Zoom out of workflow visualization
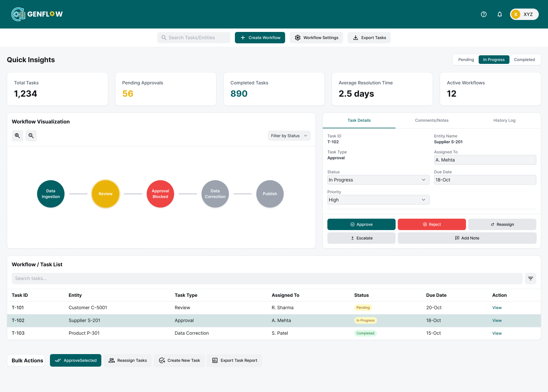Image resolution: width=548 pixels, height=392 pixels. tap(31, 136)
